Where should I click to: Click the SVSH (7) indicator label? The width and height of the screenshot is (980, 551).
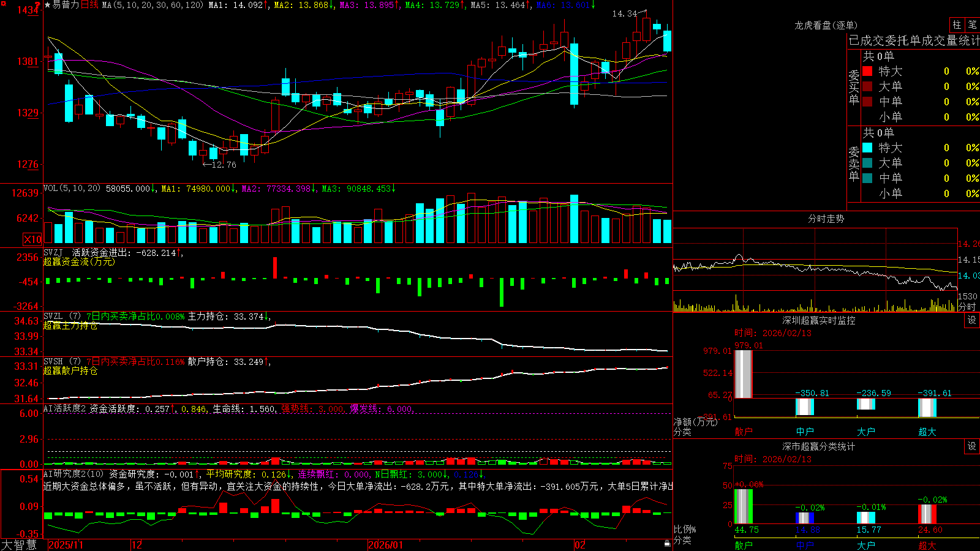tap(62, 362)
